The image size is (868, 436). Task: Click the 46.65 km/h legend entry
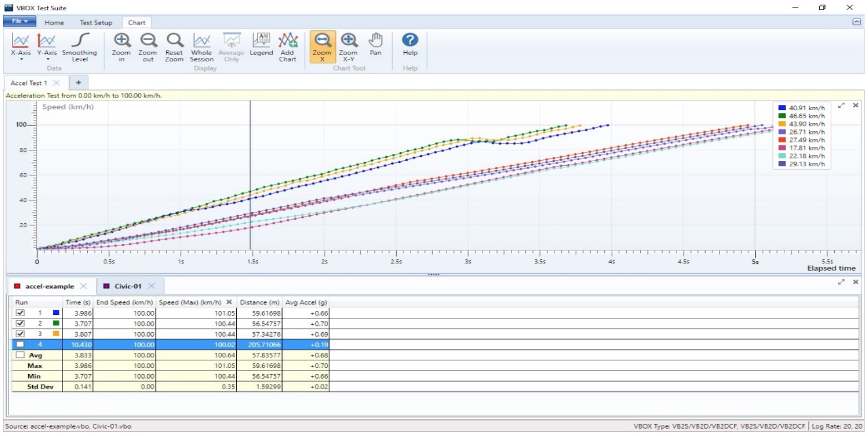pos(801,116)
